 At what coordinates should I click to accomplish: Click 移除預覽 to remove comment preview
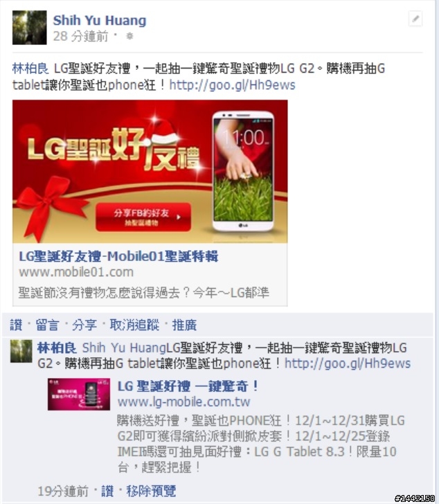pos(151,491)
